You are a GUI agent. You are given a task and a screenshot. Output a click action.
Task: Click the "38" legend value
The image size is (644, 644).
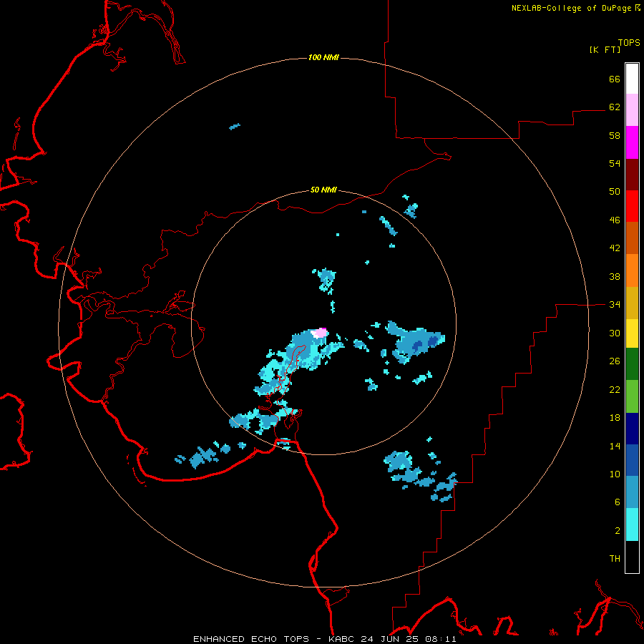click(615, 276)
